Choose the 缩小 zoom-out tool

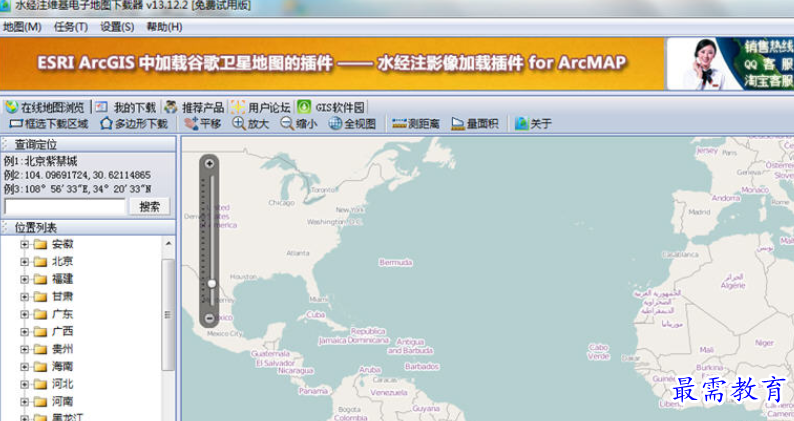[299, 124]
